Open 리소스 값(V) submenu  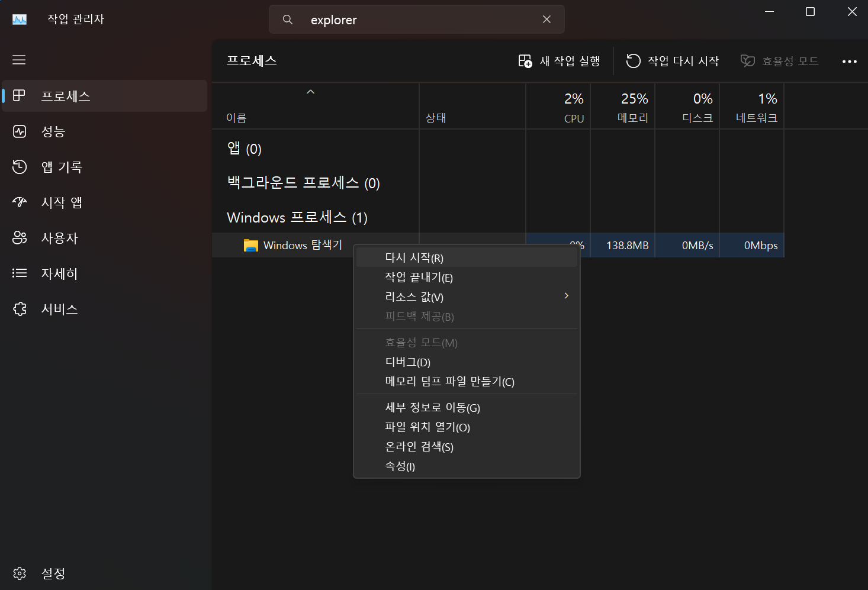pos(467,296)
